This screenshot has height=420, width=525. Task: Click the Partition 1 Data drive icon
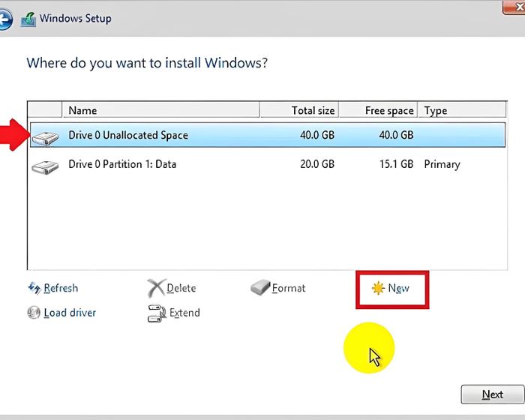pyautogui.click(x=45, y=167)
